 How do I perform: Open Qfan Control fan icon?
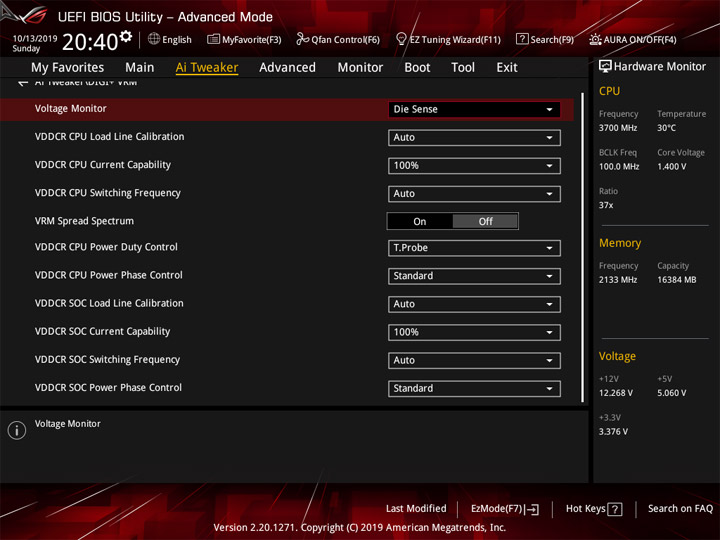(x=302, y=39)
